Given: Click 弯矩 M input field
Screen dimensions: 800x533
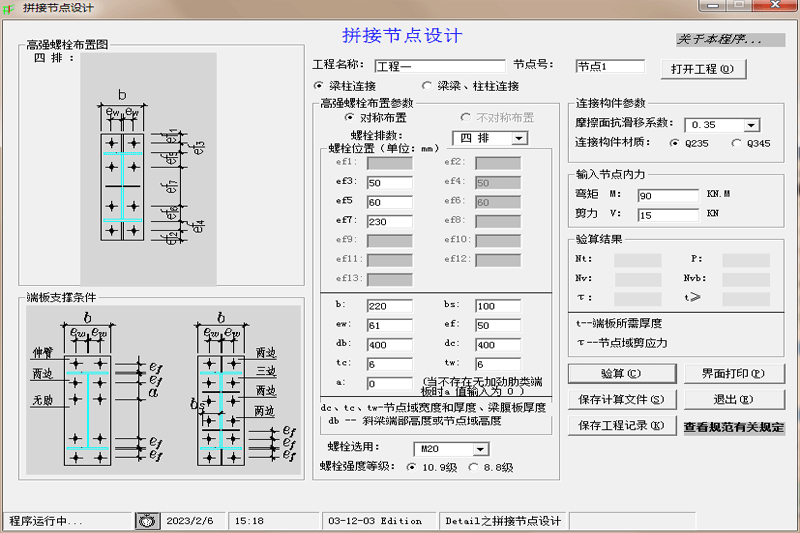Looking at the screenshot, I should (x=668, y=195).
